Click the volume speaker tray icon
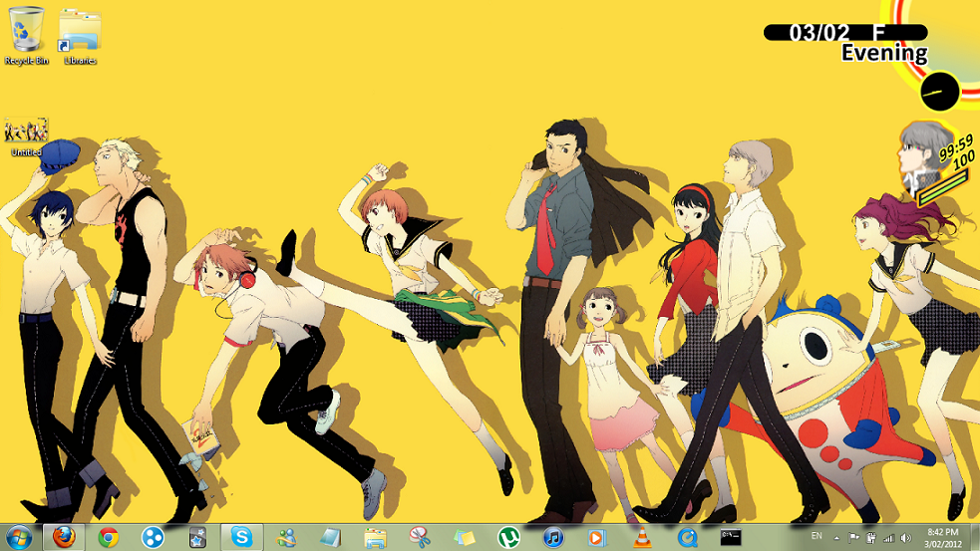 click(x=905, y=537)
